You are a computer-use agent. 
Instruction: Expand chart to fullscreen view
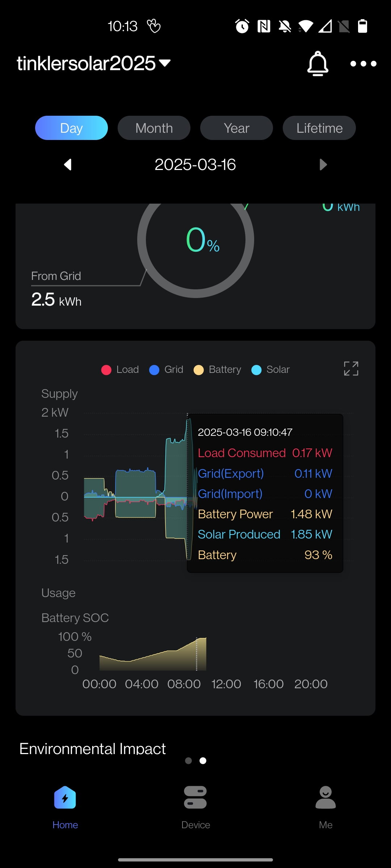(x=351, y=369)
